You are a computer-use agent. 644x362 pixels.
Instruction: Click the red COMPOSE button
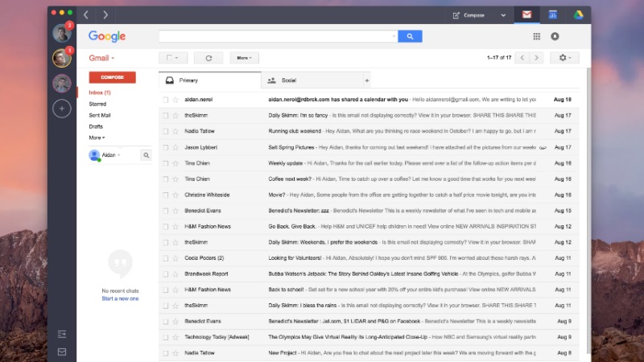112,77
